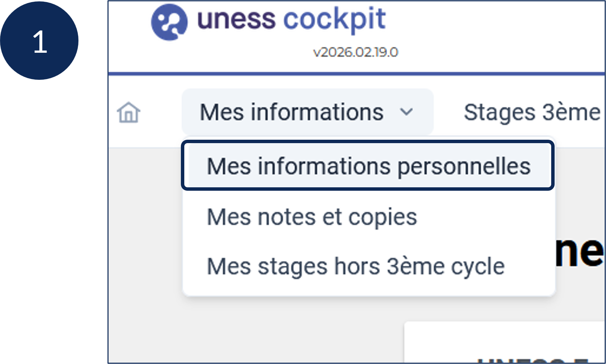Click the word cockpit in the header

click(x=335, y=20)
